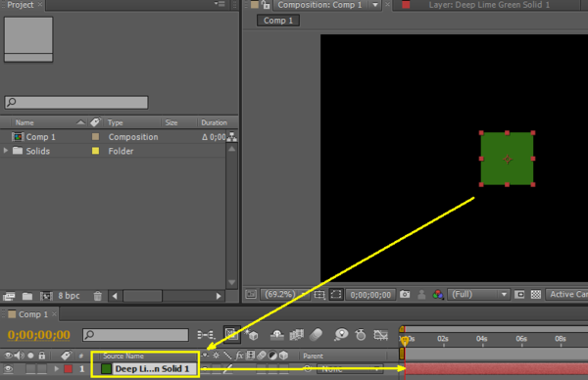This screenshot has width=588, height=380.
Task: Click the 3D layer cube column header
Action: pyautogui.click(x=284, y=355)
